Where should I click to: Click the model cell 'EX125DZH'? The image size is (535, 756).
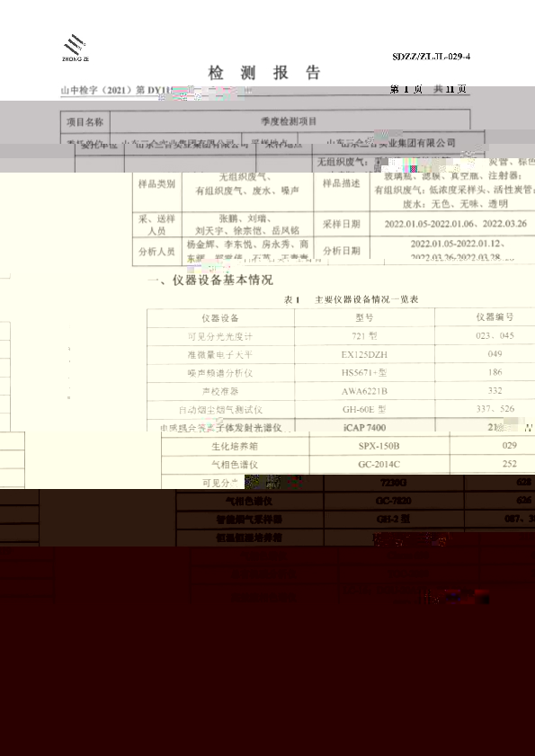click(x=364, y=355)
